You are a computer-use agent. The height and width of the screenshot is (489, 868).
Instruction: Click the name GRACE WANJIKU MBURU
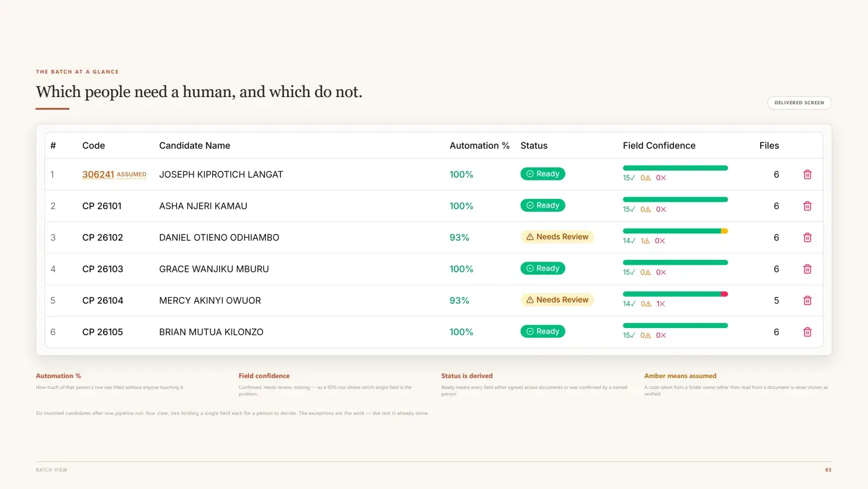[x=214, y=269]
